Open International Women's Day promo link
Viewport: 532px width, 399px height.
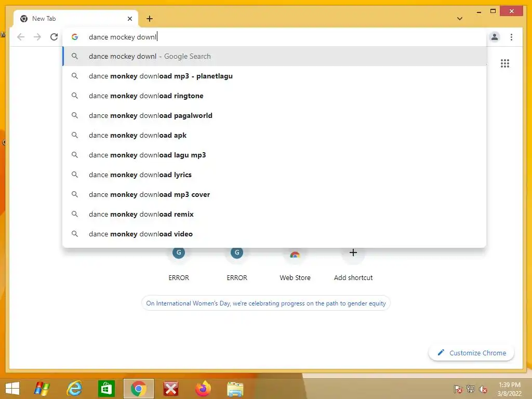tap(265, 303)
